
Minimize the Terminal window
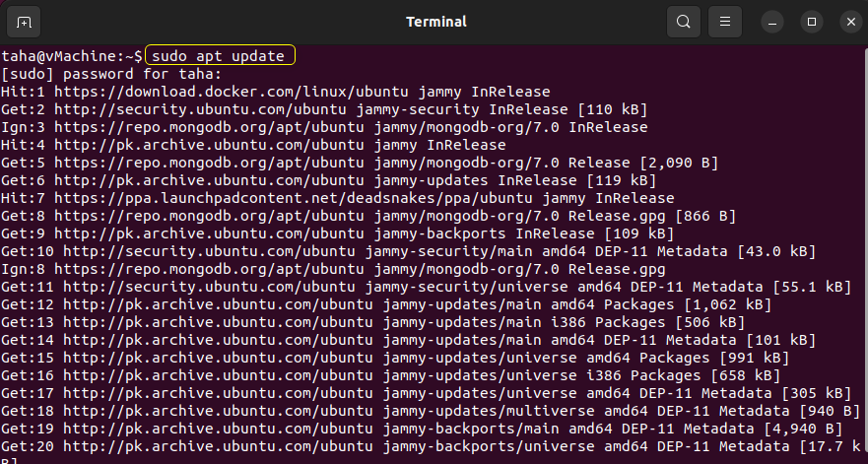point(772,22)
